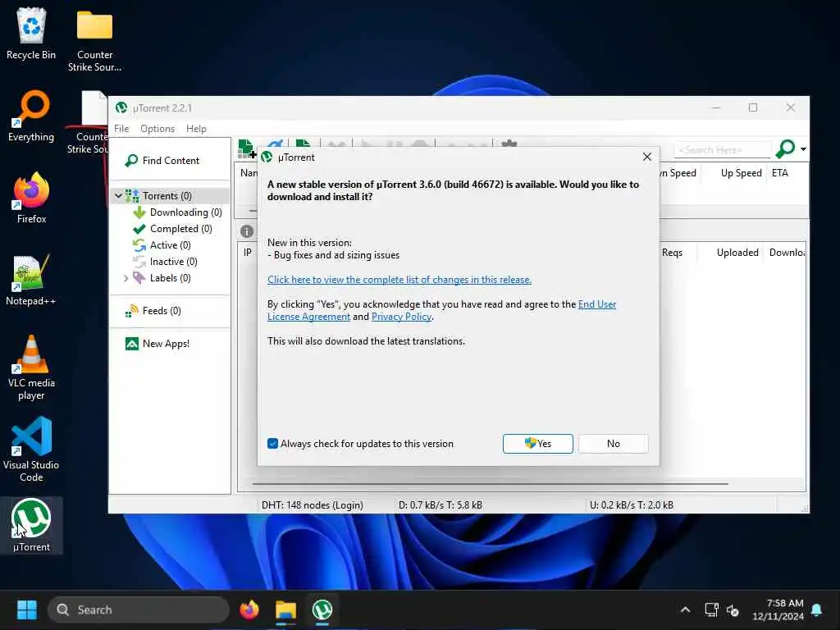Open New Apps! in sidebar
This screenshot has width=840, height=630.
166,344
